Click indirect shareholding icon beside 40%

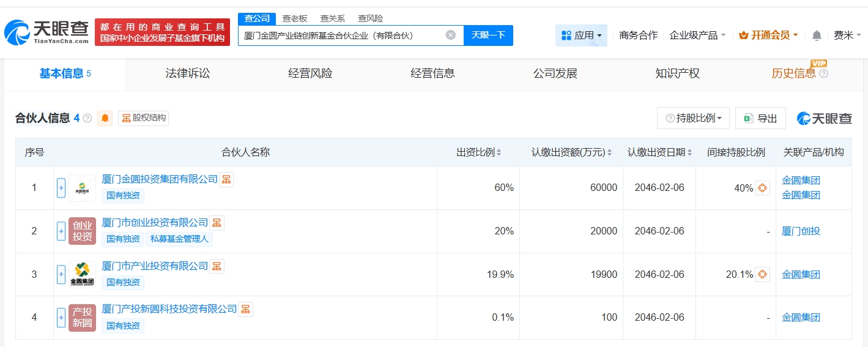(762, 188)
